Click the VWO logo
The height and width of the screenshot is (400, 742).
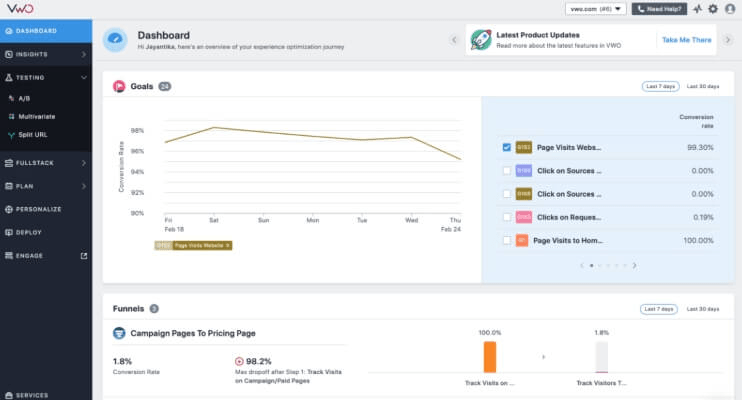(x=20, y=9)
